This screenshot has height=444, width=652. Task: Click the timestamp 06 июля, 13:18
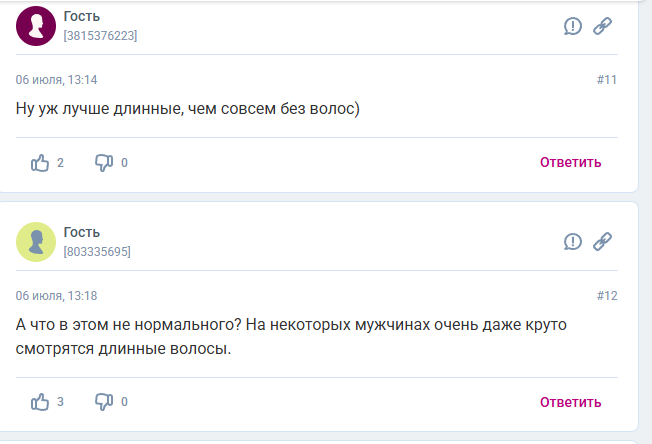point(57,296)
